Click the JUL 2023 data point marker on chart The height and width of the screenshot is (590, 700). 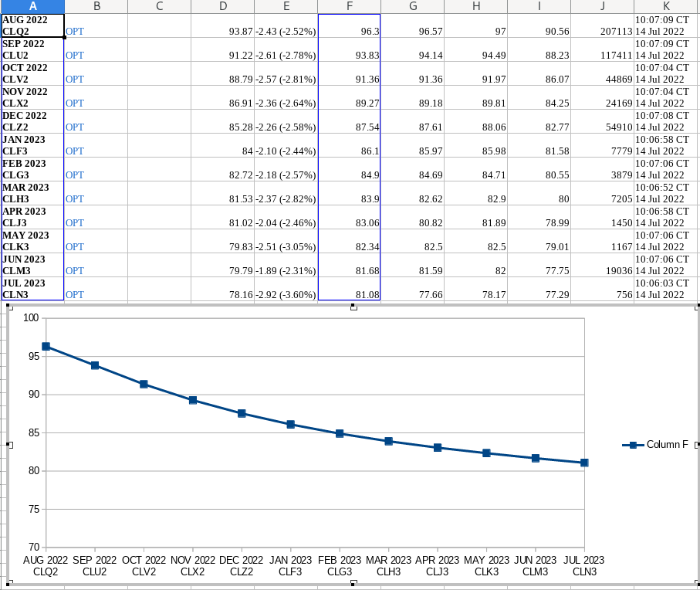[x=584, y=463]
